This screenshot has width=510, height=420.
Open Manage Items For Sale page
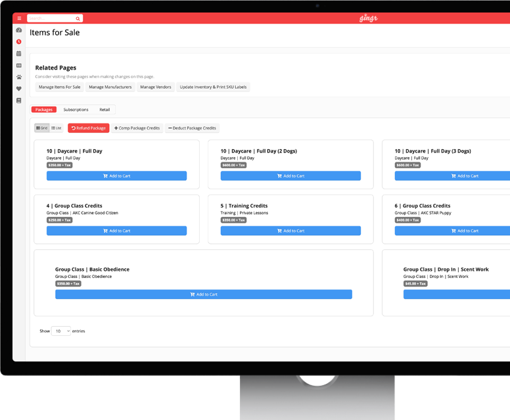[60, 87]
